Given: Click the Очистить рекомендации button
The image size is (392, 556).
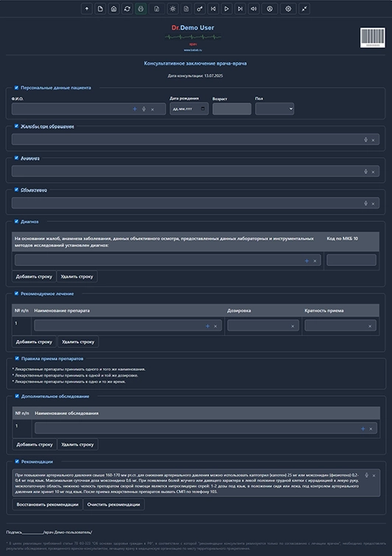Looking at the screenshot, I should 113,504.
